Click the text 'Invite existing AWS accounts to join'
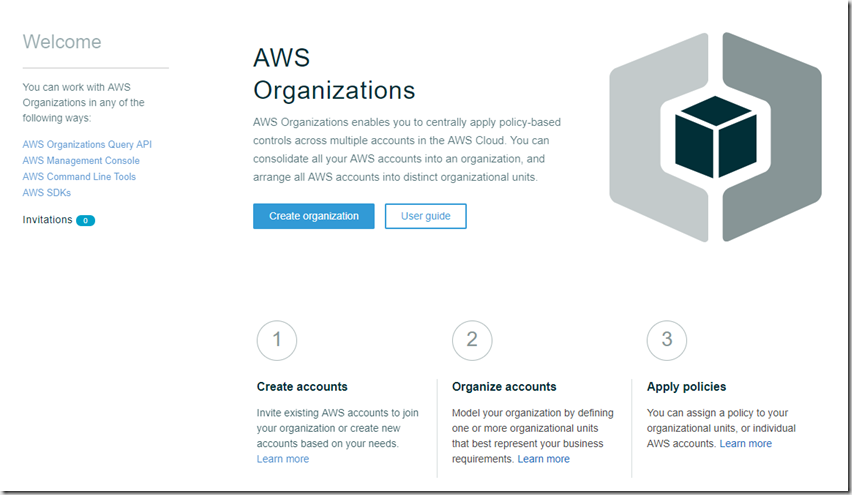This screenshot has width=852, height=495. pyautogui.click(x=337, y=413)
